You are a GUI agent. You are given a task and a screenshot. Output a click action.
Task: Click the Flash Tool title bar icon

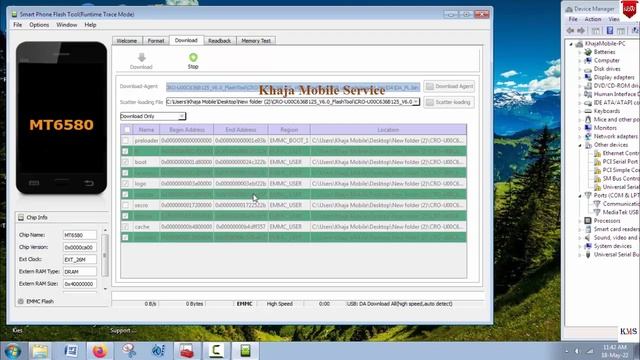click(14, 14)
